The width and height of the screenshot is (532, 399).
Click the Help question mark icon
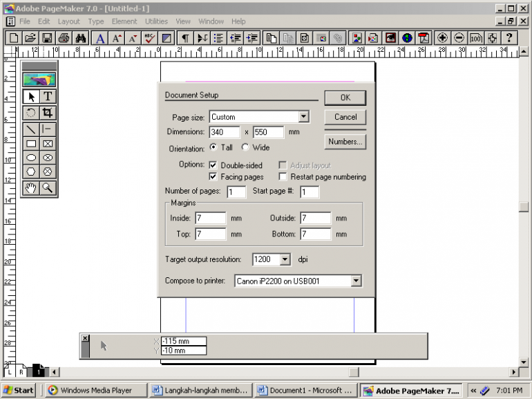click(x=509, y=38)
